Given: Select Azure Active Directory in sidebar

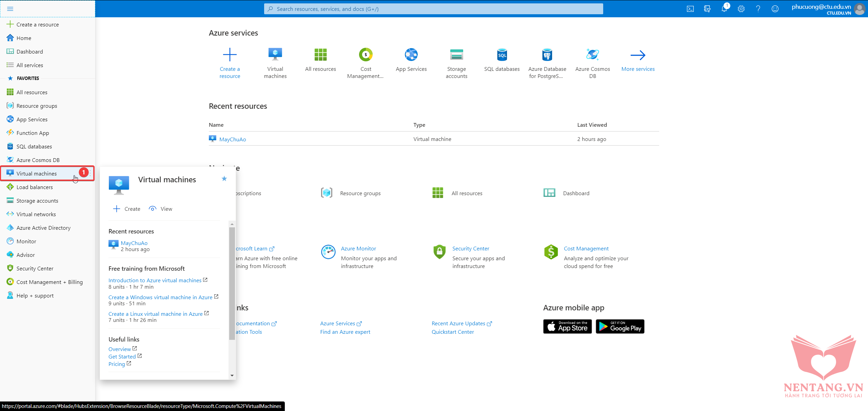Looking at the screenshot, I should coord(43,228).
